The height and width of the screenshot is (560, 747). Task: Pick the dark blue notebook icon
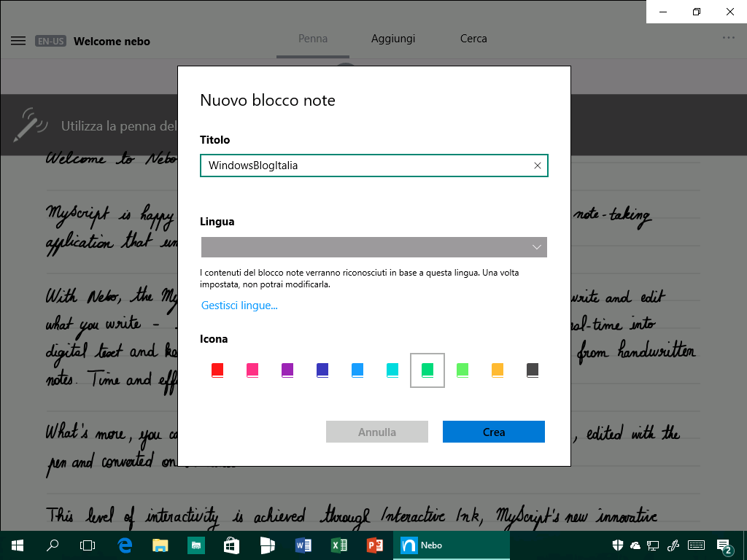pyautogui.click(x=322, y=370)
